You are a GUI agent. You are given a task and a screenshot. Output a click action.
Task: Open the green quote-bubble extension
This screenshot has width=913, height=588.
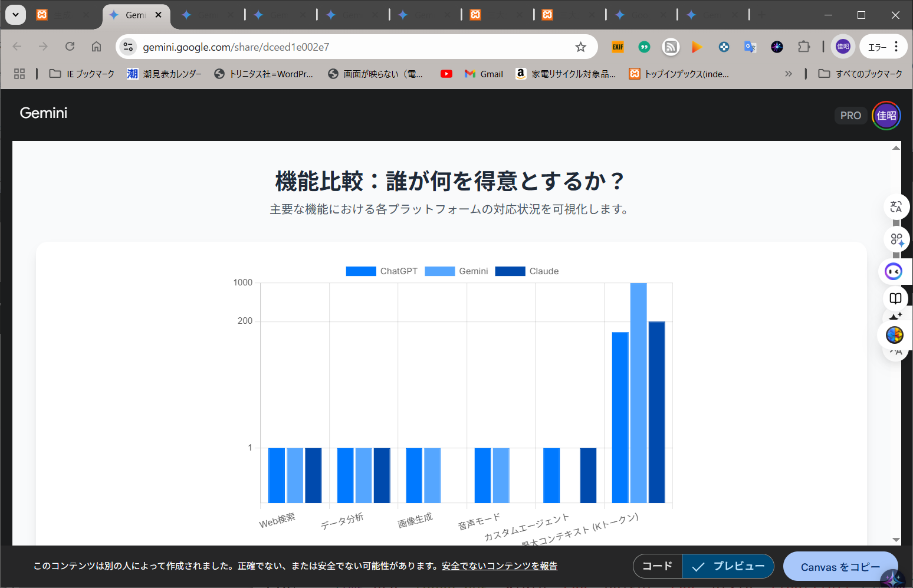pos(644,47)
